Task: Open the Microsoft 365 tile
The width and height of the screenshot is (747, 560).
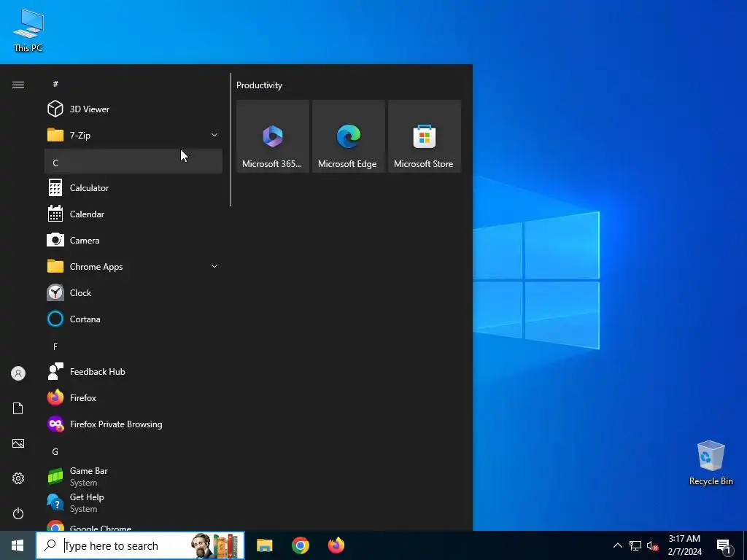Action: click(273, 136)
